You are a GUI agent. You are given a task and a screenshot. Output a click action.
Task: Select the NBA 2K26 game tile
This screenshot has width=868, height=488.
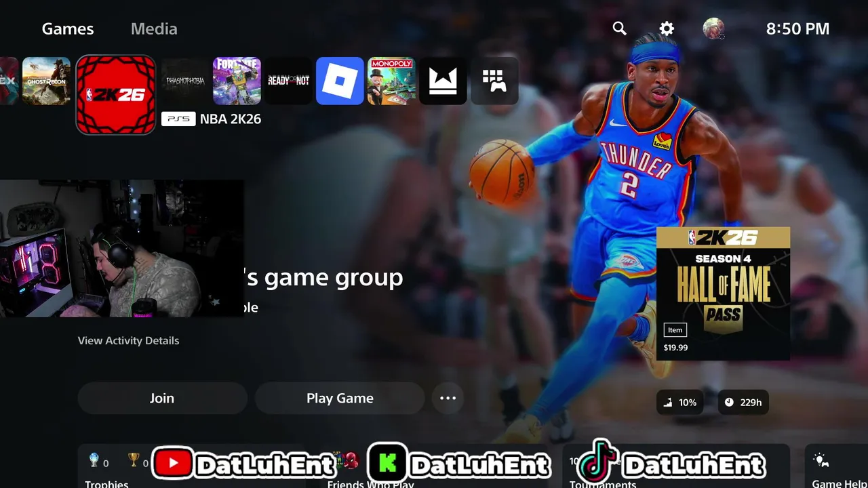pyautogui.click(x=116, y=95)
